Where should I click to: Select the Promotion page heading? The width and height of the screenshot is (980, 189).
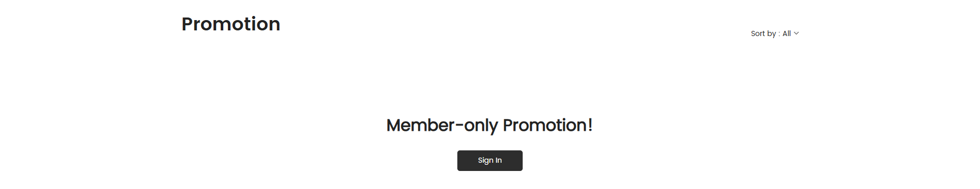coord(231,24)
